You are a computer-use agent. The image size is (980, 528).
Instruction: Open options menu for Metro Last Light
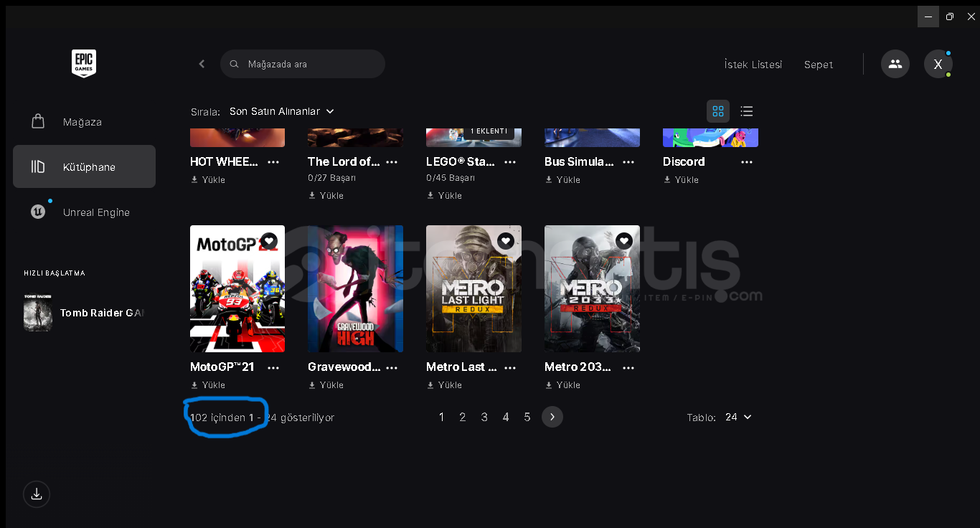tap(510, 367)
